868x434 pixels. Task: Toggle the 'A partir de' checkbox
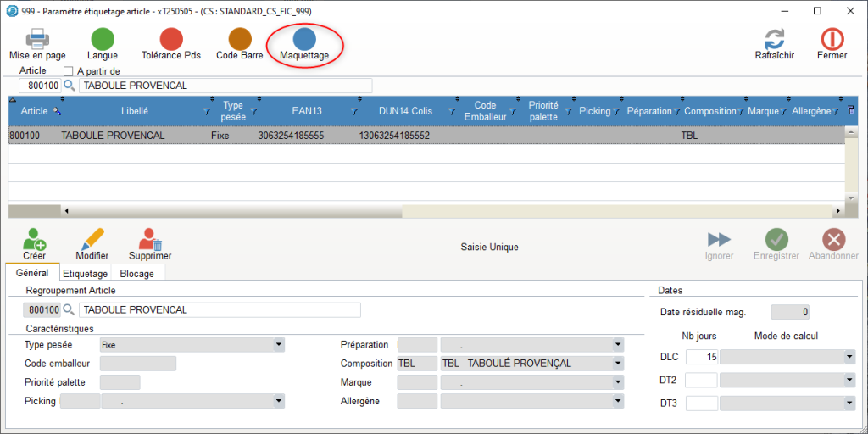coord(69,71)
